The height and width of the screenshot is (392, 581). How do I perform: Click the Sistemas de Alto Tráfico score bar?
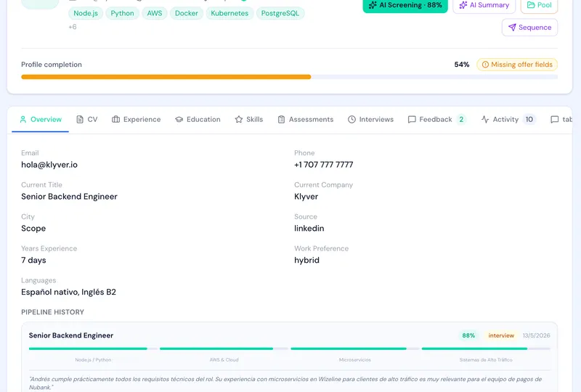(486, 348)
